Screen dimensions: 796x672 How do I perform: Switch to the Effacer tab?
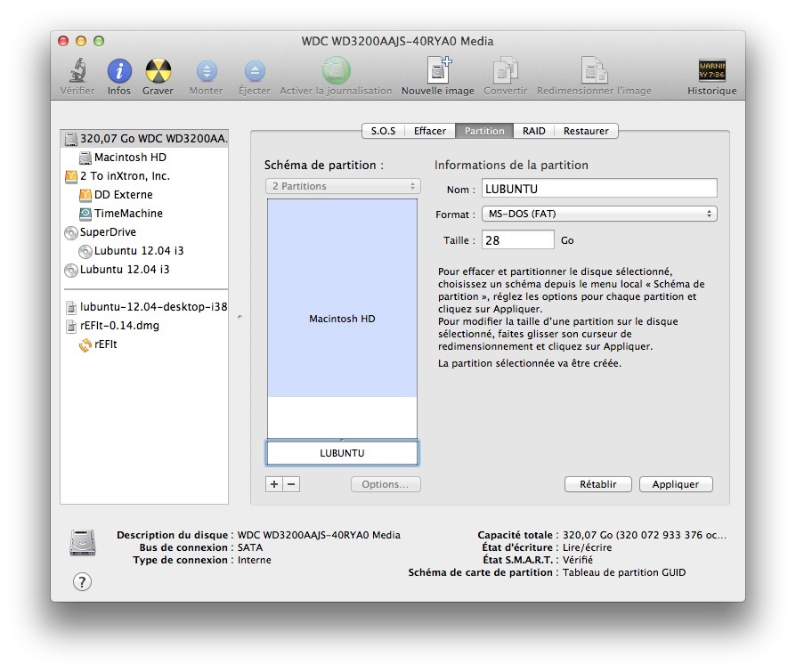(x=429, y=131)
